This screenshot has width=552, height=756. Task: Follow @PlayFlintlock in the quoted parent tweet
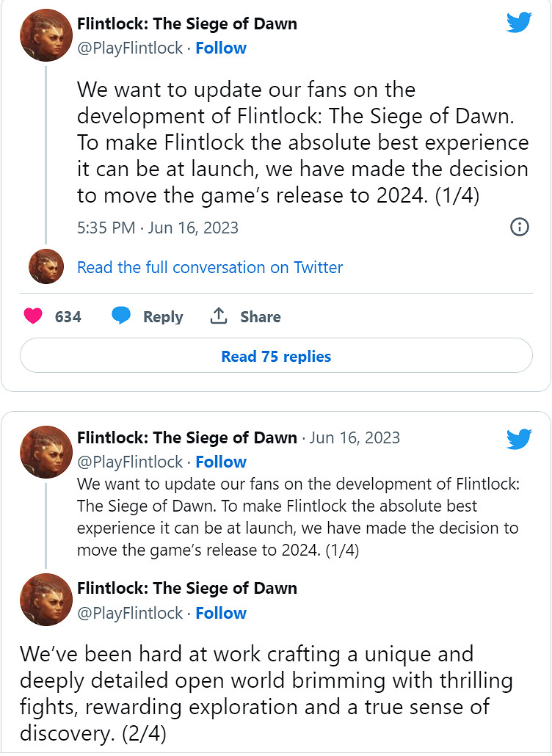pos(221,462)
